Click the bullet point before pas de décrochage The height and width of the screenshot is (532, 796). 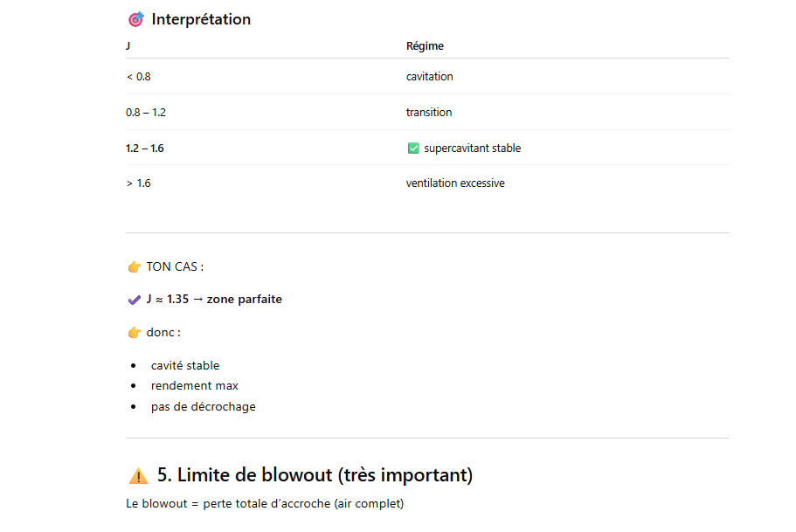[134, 407]
